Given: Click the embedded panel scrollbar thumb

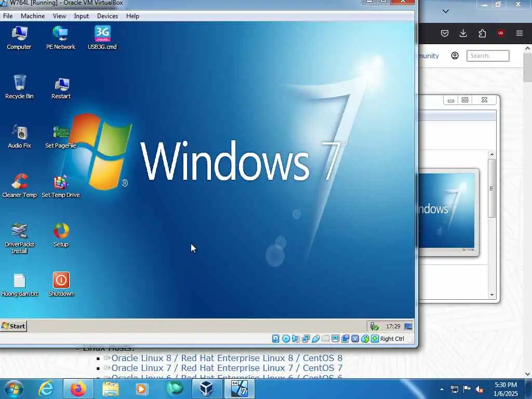Looking at the screenshot, I should (491, 188).
